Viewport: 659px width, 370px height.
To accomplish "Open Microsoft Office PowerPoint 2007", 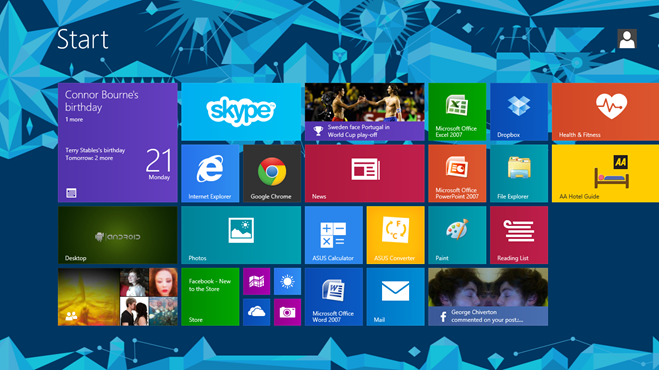I will click(457, 174).
